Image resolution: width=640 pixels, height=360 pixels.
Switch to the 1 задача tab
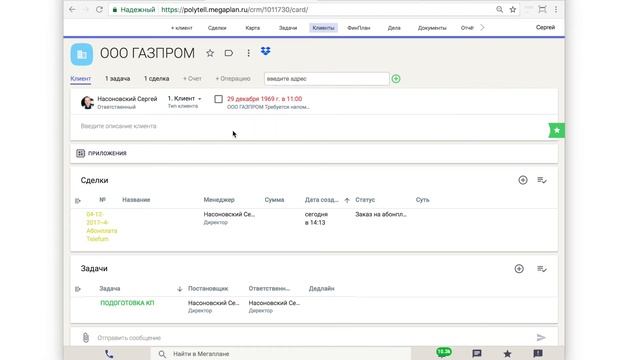[x=118, y=78]
